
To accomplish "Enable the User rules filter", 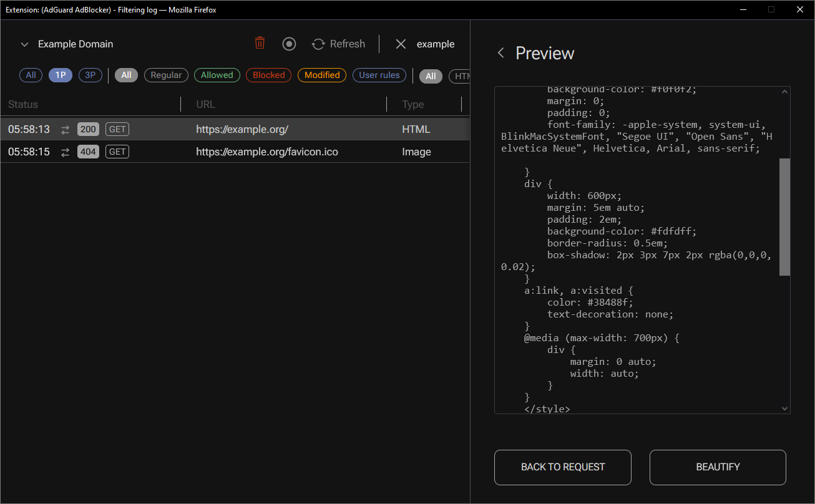I will (x=379, y=75).
